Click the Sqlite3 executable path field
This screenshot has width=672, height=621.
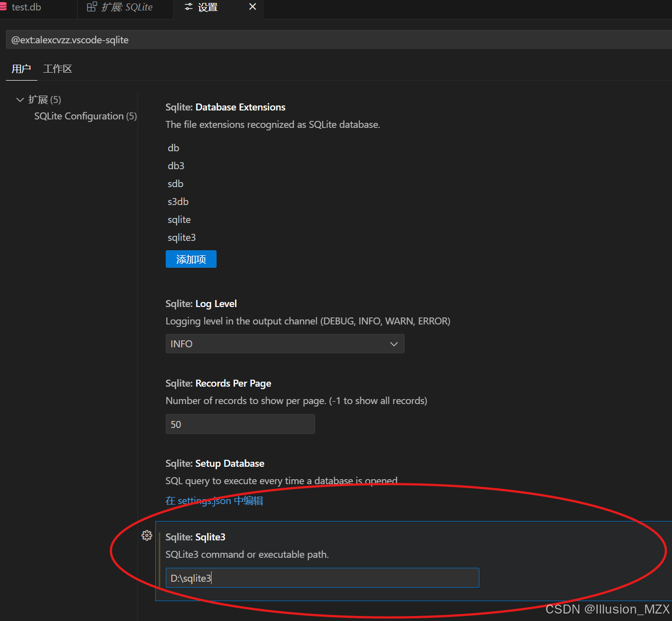[x=323, y=578]
